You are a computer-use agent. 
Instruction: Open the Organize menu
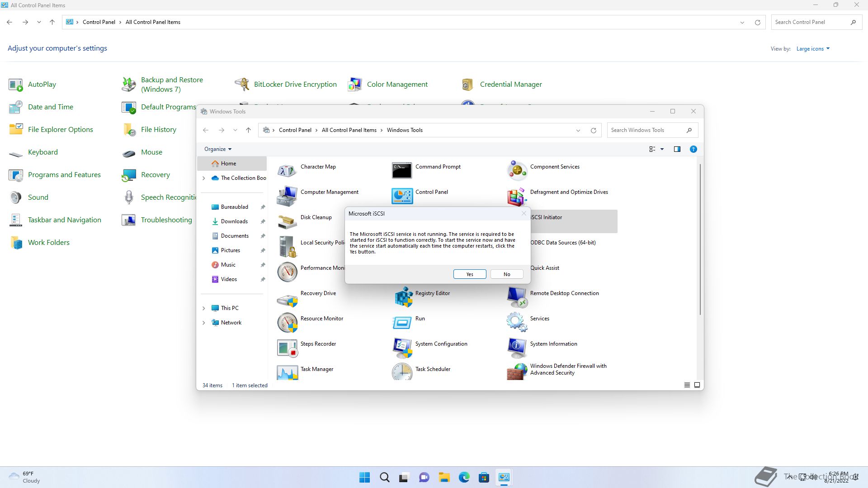[x=217, y=149]
